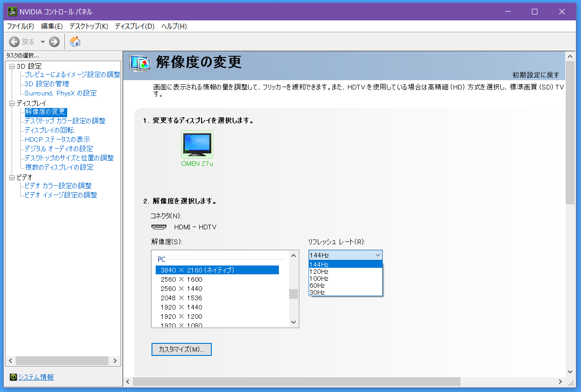Click the system information icon
Image resolution: width=581 pixels, height=392 pixels.
13,377
